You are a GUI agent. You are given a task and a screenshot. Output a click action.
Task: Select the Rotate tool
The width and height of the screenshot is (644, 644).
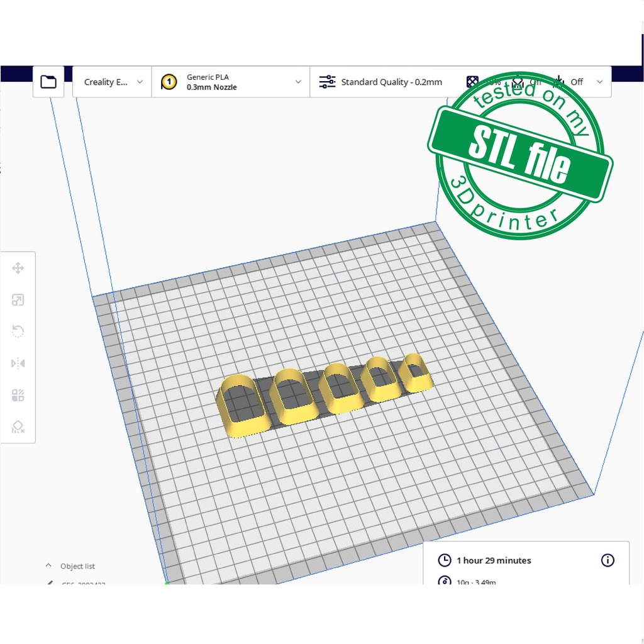pyautogui.click(x=18, y=331)
